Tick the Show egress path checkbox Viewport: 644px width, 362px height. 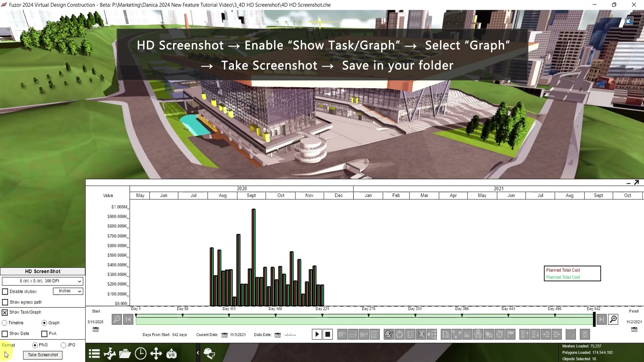pos(5,302)
